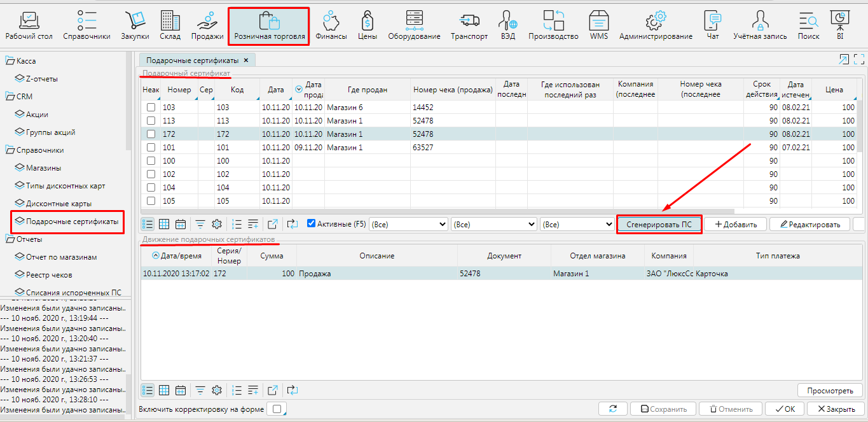Viewport: 868px width, 422px height.
Task: Open Администрирование gear module
Action: pos(655,25)
